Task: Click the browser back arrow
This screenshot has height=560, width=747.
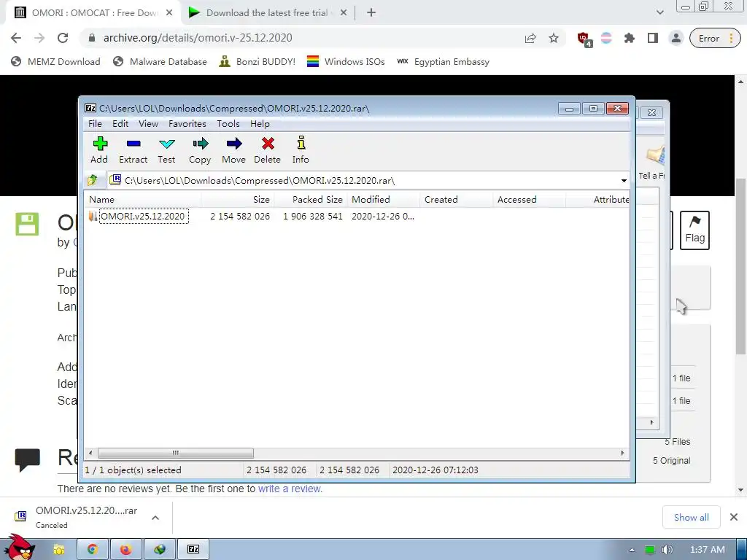Action: [x=16, y=38]
